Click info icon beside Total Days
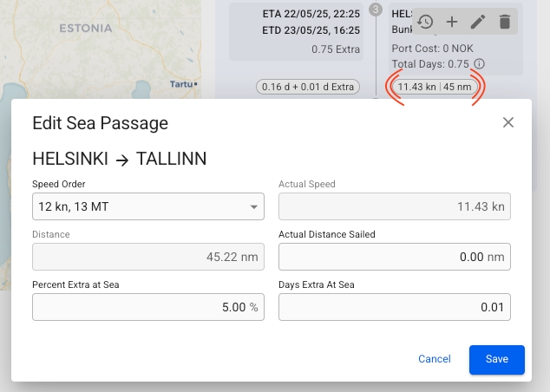Image resolution: width=550 pixels, height=392 pixels. click(479, 63)
